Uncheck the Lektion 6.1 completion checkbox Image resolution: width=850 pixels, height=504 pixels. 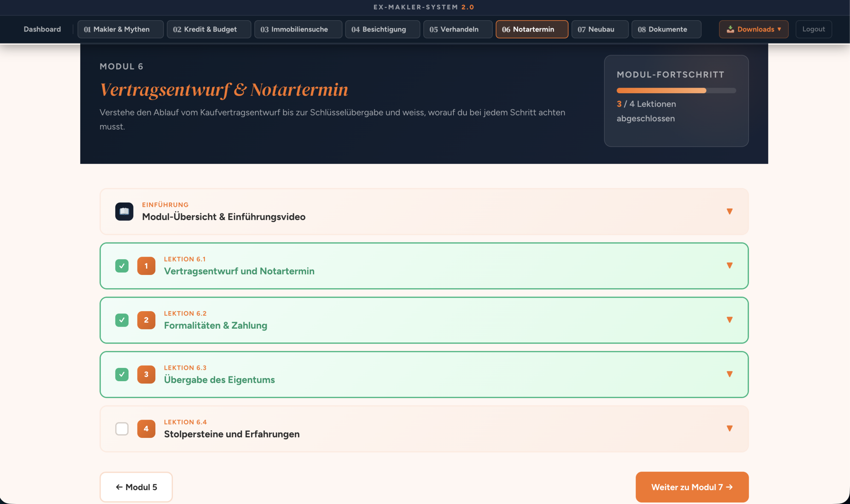click(x=122, y=266)
